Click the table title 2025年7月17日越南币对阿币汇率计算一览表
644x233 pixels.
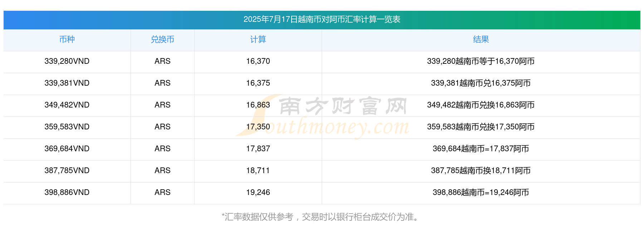click(322, 19)
